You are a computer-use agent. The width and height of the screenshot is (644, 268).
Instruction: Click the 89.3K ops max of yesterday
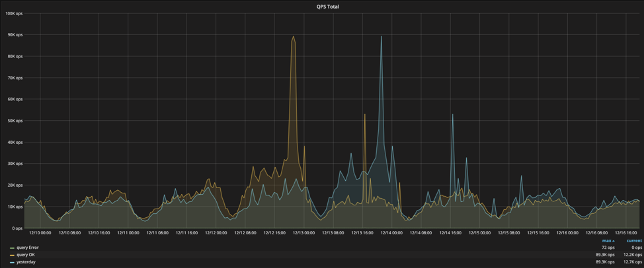(606, 261)
